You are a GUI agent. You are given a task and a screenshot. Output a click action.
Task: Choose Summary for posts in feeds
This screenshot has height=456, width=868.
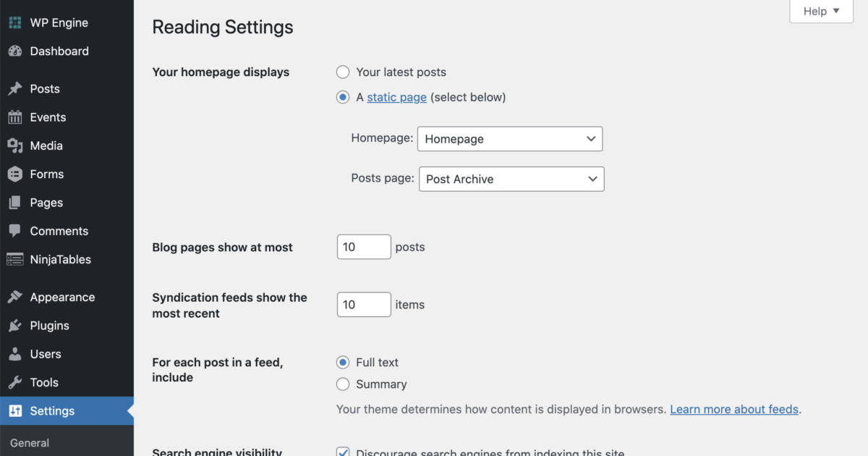click(342, 384)
